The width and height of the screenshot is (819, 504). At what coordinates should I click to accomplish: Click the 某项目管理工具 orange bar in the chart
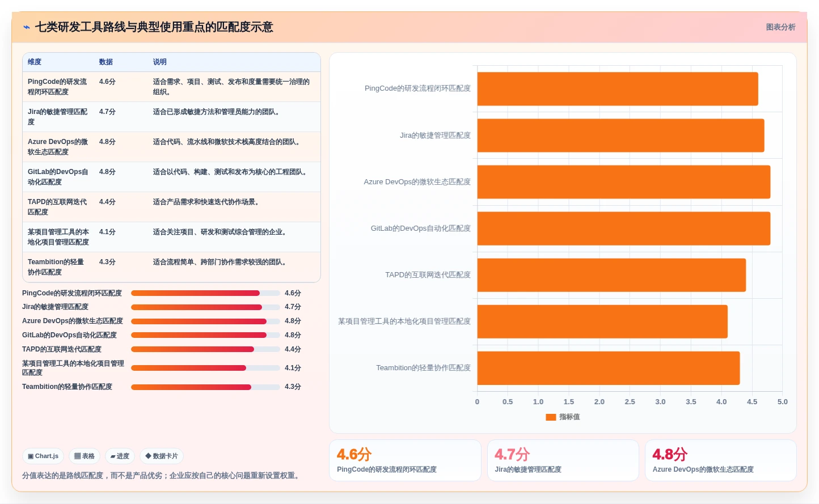pos(602,321)
